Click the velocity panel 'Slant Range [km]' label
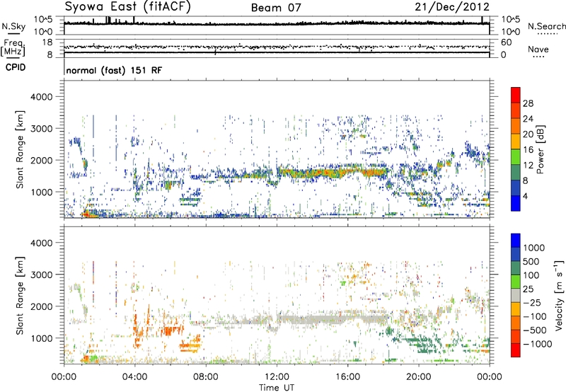 click(20, 295)
